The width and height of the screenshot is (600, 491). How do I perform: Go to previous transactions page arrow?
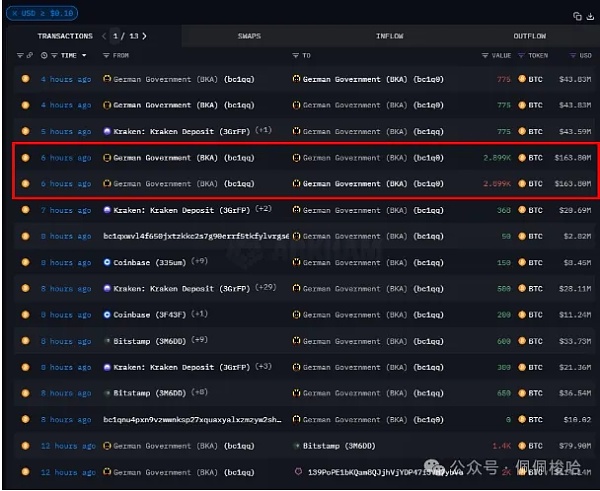105,36
